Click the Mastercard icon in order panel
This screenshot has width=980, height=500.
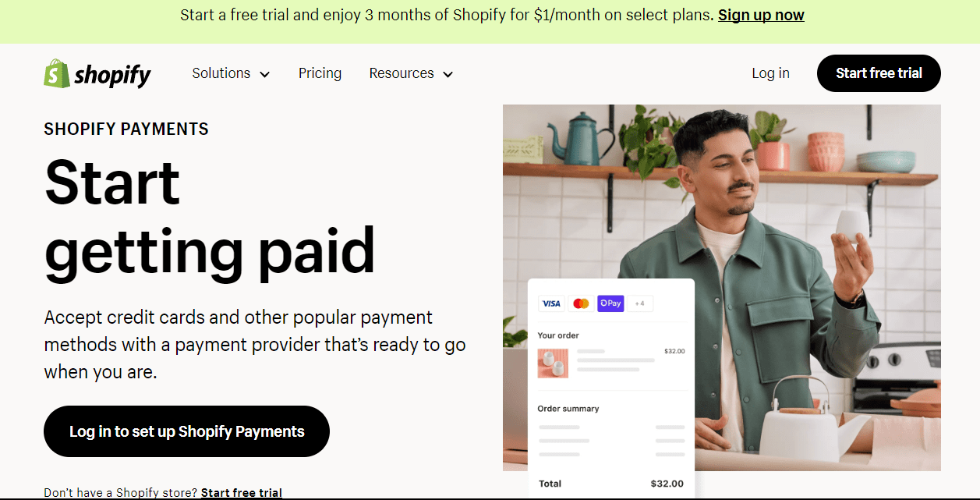click(581, 303)
